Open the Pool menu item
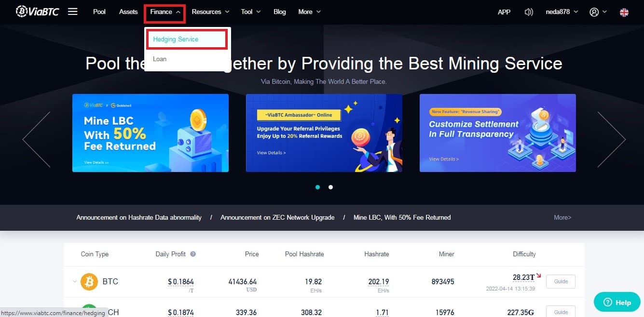This screenshot has width=644, height=317. [x=99, y=12]
